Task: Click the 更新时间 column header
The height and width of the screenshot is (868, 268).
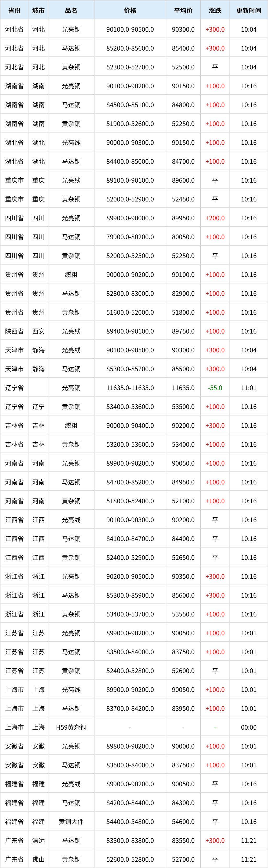Action: point(249,10)
